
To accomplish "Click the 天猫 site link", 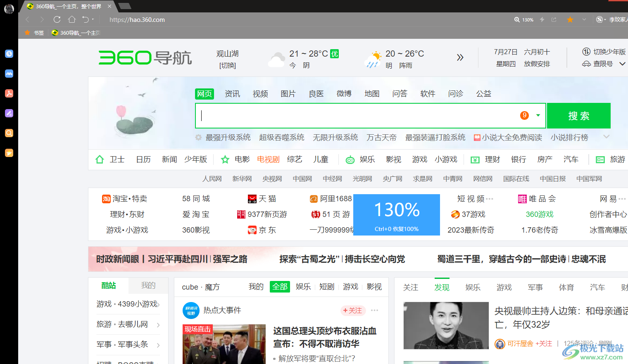I will tap(262, 199).
